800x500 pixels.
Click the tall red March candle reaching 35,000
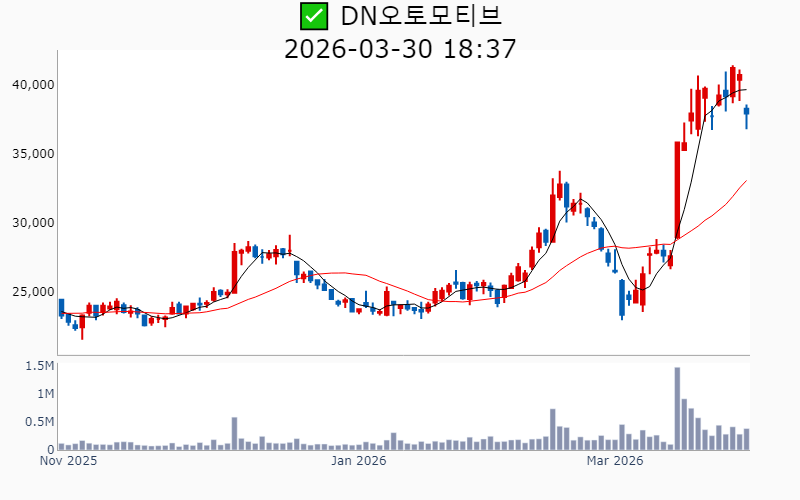point(677,190)
